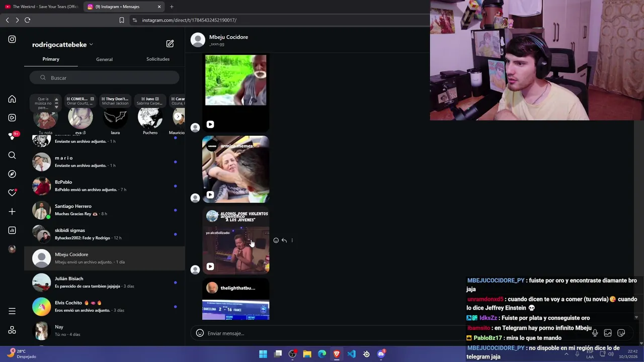Open Solicitudes requests tab
The height and width of the screenshot is (362, 644).
click(x=158, y=59)
